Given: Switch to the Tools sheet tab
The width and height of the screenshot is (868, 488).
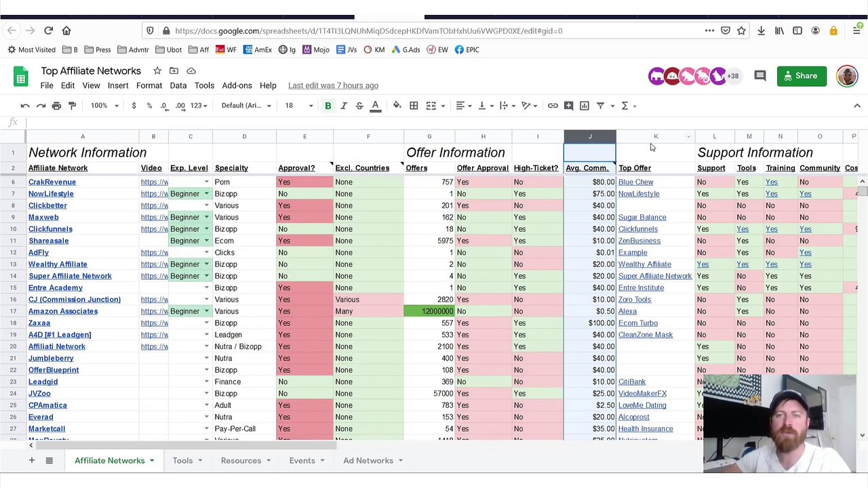Looking at the screenshot, I should 182,460.
